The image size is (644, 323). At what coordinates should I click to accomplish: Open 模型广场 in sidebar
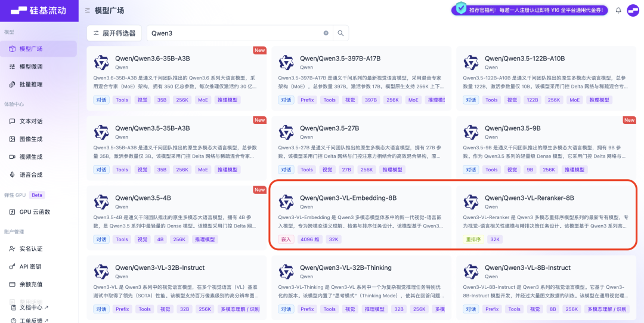coord(38,49)
